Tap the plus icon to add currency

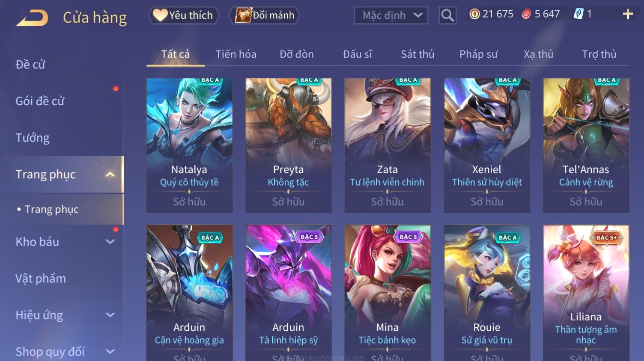[628, 14]
